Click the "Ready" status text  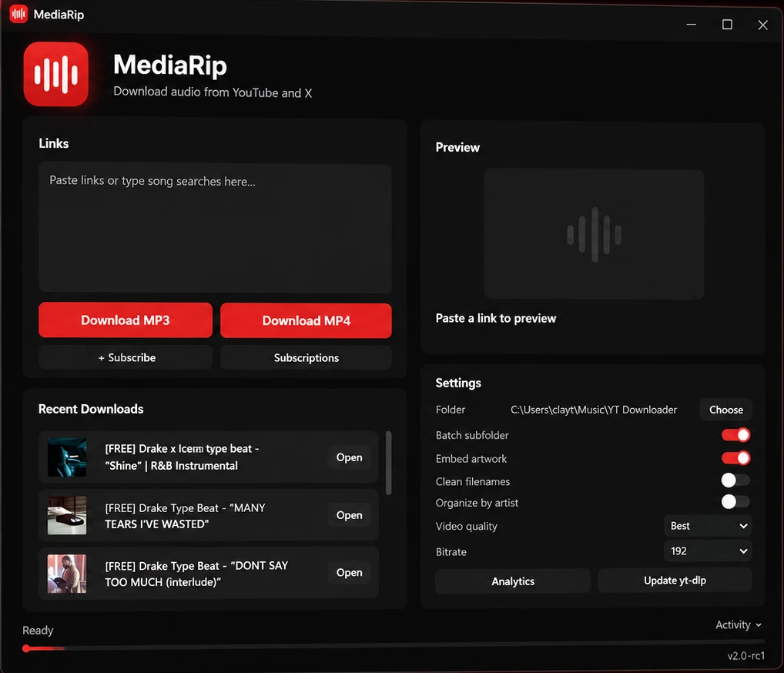tap(38, 630)
